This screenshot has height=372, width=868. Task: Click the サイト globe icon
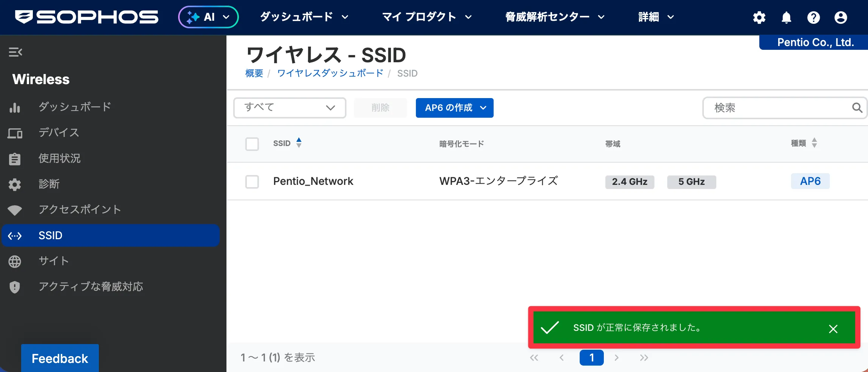click(15, 261)
